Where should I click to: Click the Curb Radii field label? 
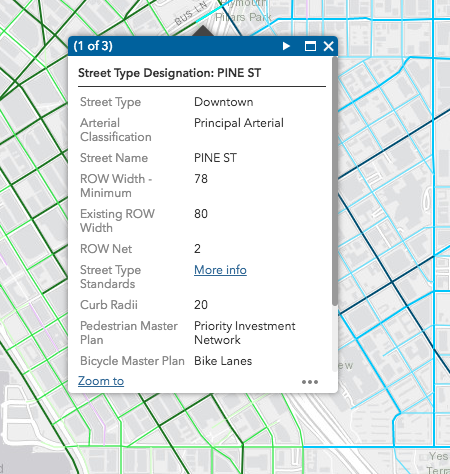pyautogui.click(x=109, y=305)
